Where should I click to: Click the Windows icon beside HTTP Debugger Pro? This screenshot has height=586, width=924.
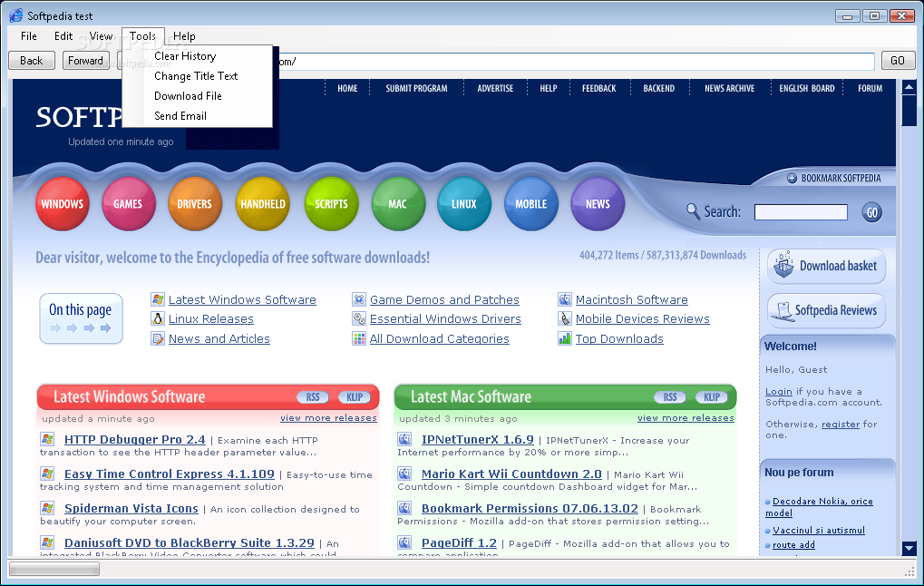[47, 439]
